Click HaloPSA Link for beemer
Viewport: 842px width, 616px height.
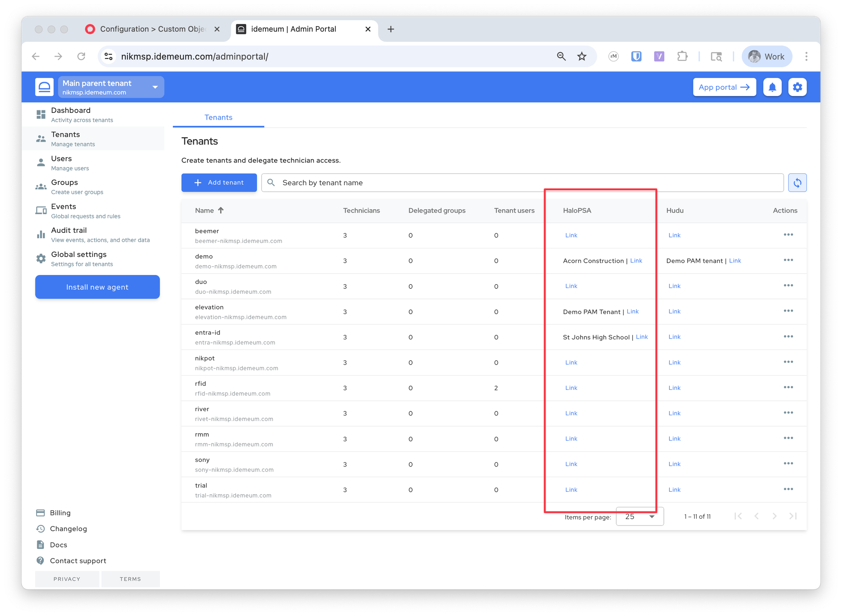[x=571, y=235]
